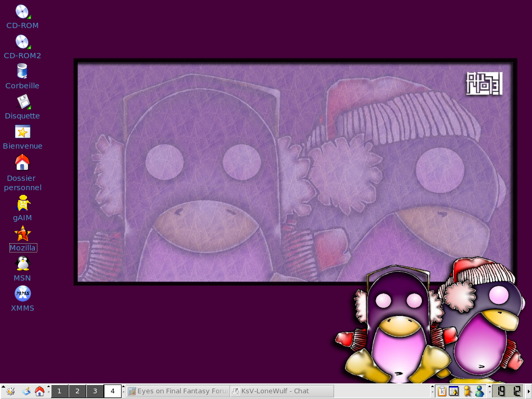
Task: Click the panel hide arrow at far right
Action: click(x=528, y=391)
